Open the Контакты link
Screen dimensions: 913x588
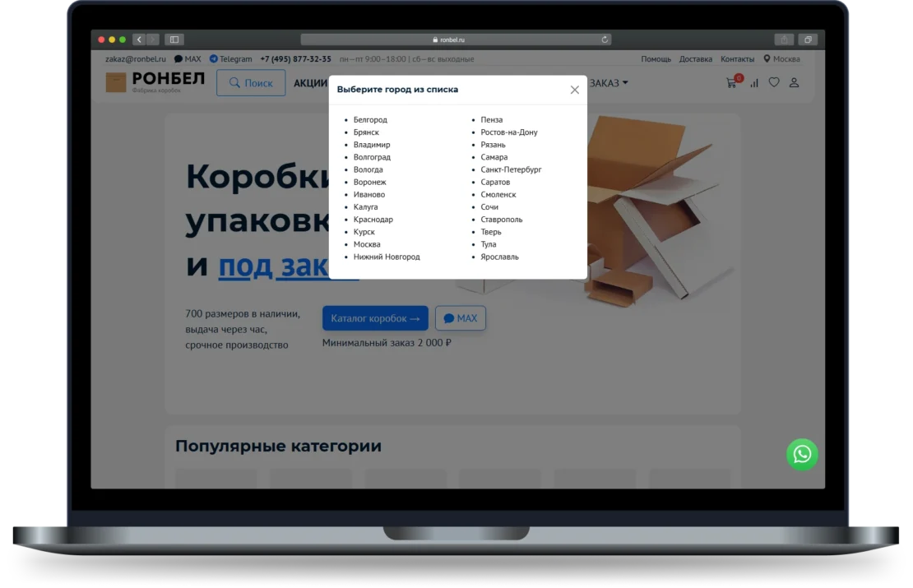tap(737, 59)
